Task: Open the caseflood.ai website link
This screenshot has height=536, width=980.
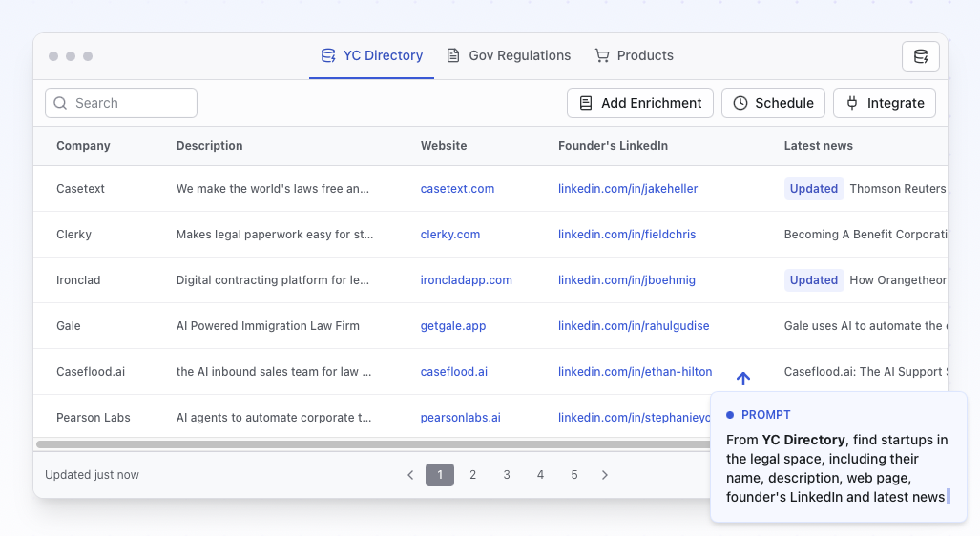Action: pyautogui.click(x=454, y=372)
